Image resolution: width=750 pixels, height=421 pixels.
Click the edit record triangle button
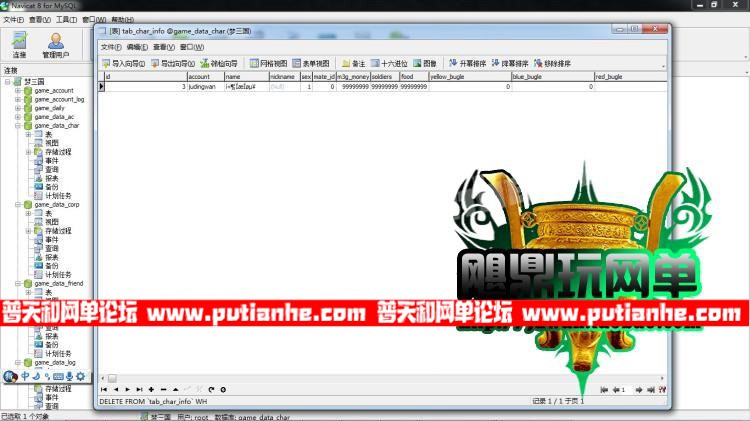pyautogui.click(x=176, y=389)
